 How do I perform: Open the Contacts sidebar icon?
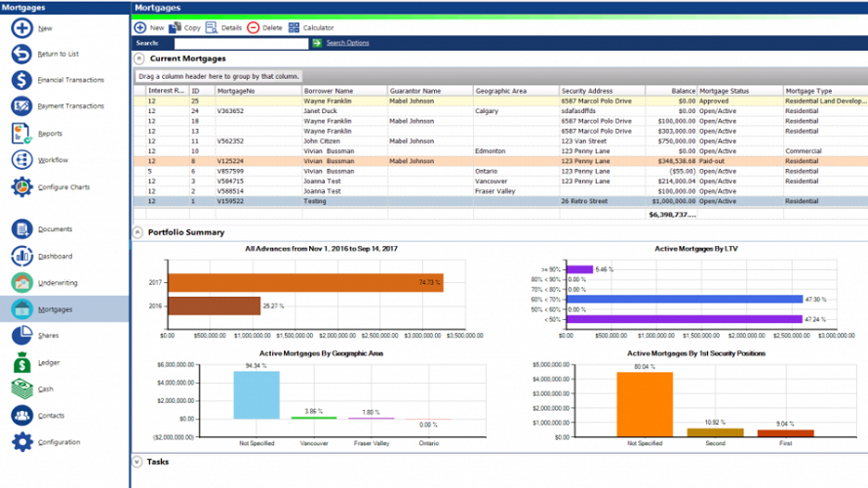click(22, 416)
